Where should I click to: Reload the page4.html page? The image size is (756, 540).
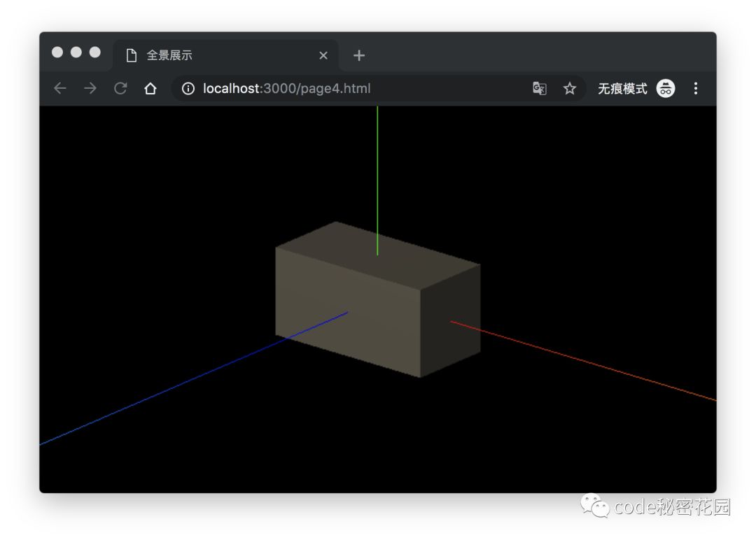120,89
